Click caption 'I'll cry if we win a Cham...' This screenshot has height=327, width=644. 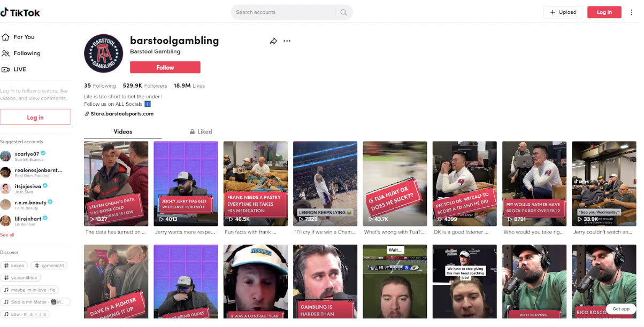point(325,232)
